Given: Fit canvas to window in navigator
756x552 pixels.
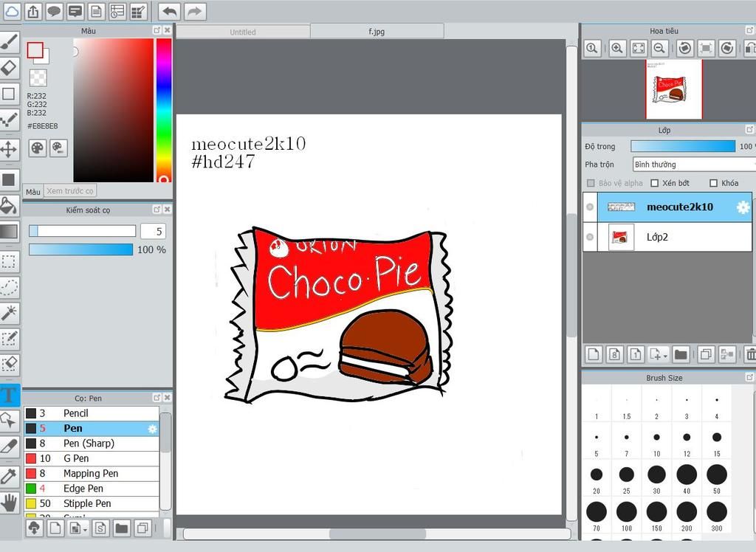Looking at the screenshot, I should pyautogui.click(x=639, y=48).
